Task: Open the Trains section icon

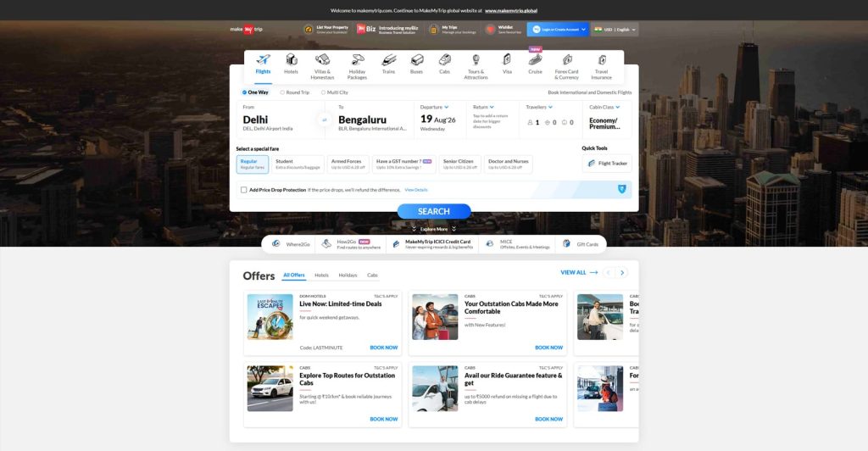Action: [x=388, y=59]
